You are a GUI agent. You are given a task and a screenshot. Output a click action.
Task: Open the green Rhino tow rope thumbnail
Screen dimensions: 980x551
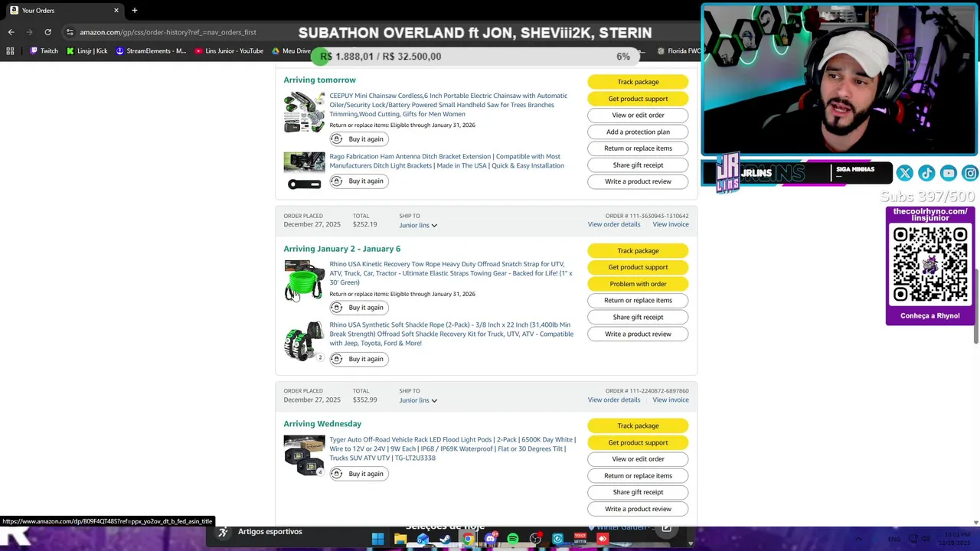(304, 281)
